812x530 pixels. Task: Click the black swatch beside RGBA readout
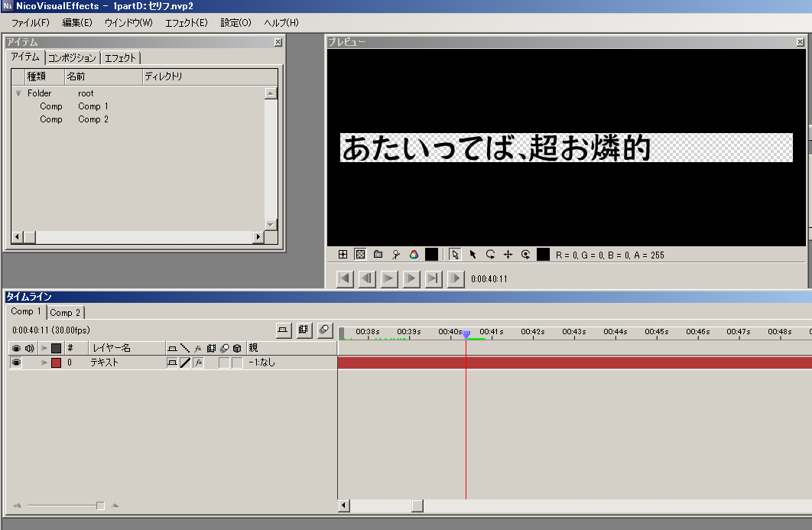tap(543, 255)
